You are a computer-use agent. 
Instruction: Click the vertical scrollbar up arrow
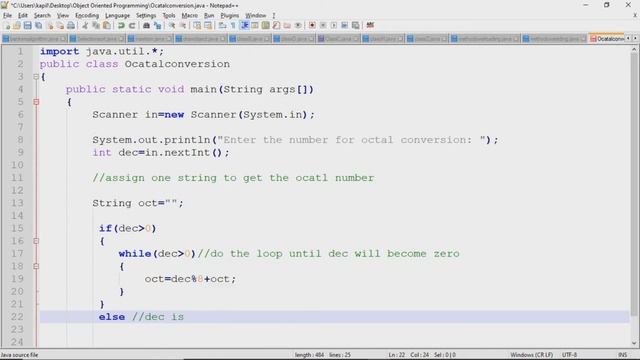(634, 49)
